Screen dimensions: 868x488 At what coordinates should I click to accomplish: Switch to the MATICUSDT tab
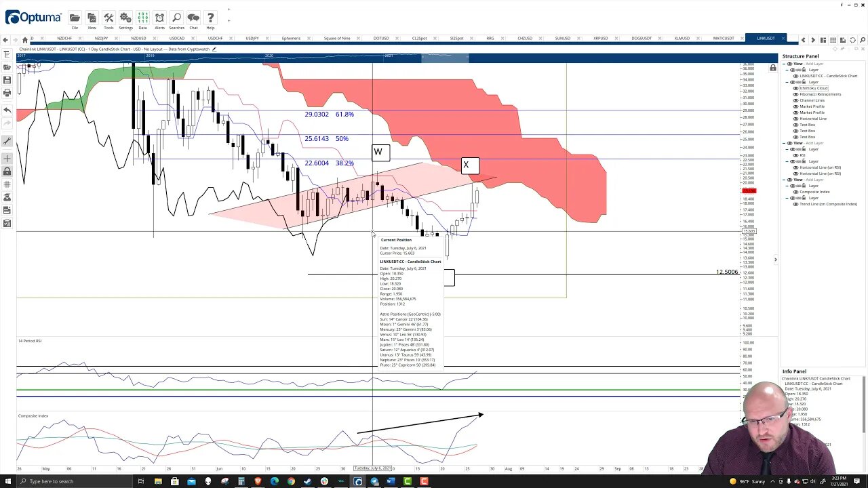pyautogui.click(x=724, y=39)
